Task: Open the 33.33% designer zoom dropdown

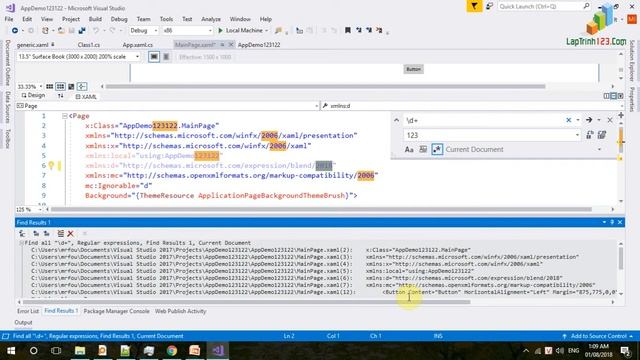Action: point(40,87)
